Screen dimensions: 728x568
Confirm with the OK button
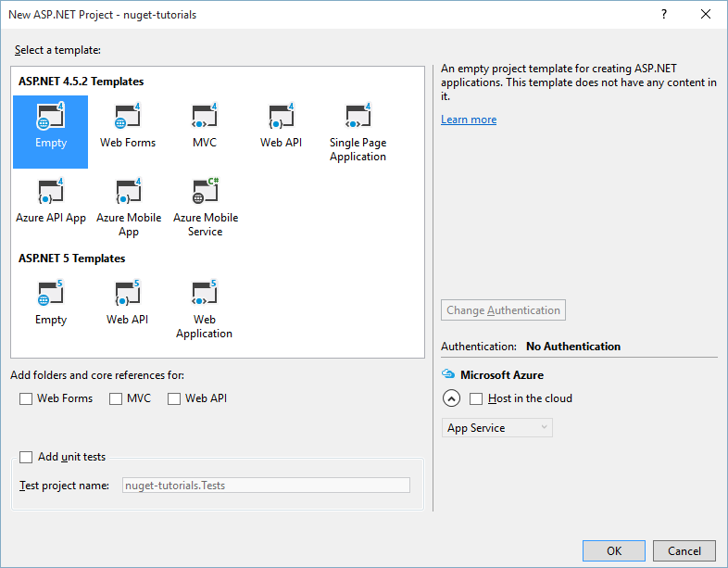tap(614, 550)
